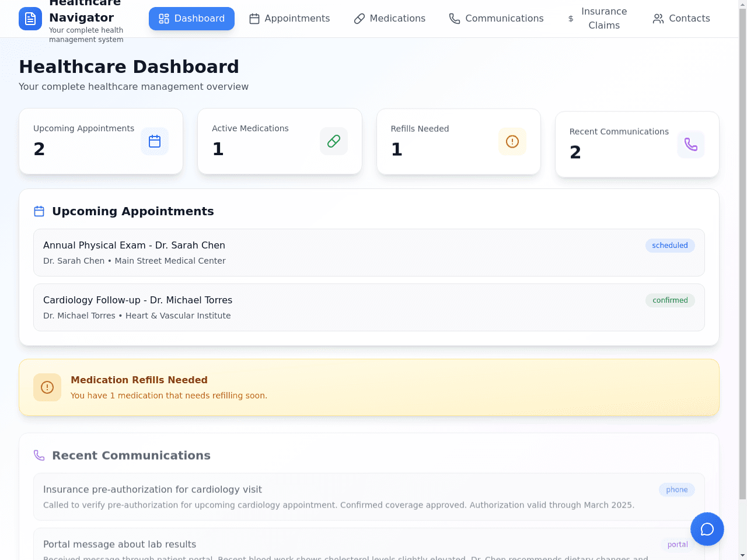This screenshot has height=560, width=747.
Task: Click the portal type badge
Action: 678,545
